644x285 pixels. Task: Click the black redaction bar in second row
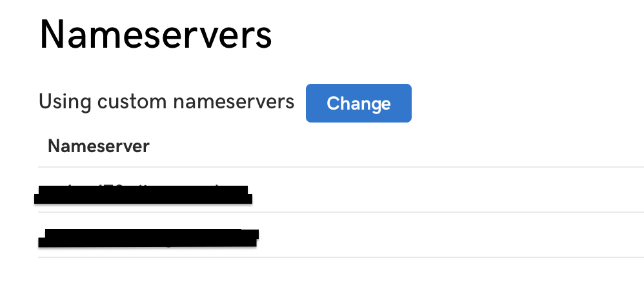tap(148, 238)
